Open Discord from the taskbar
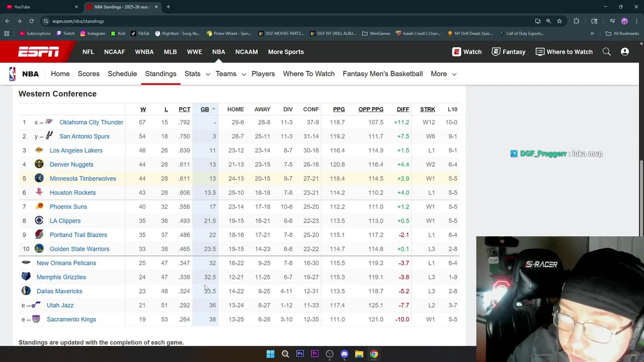Image resolution: width=644 pixels, height=362 pixels. pos(344,354)
